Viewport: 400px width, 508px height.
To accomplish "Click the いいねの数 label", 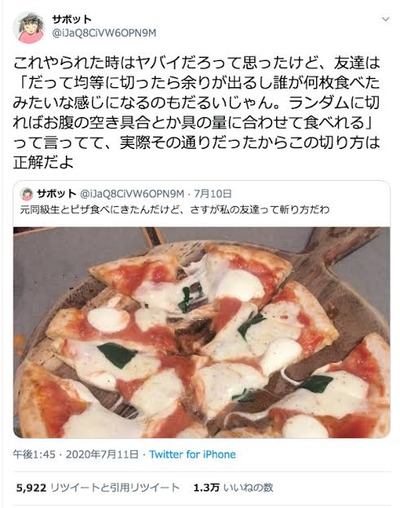I will (x=248, y=488).
